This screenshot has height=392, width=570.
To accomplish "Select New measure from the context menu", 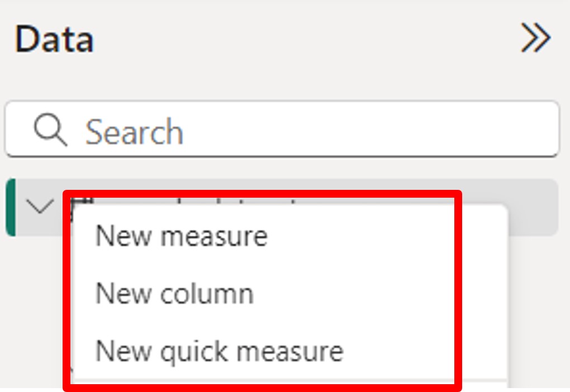I will (182, 236).
